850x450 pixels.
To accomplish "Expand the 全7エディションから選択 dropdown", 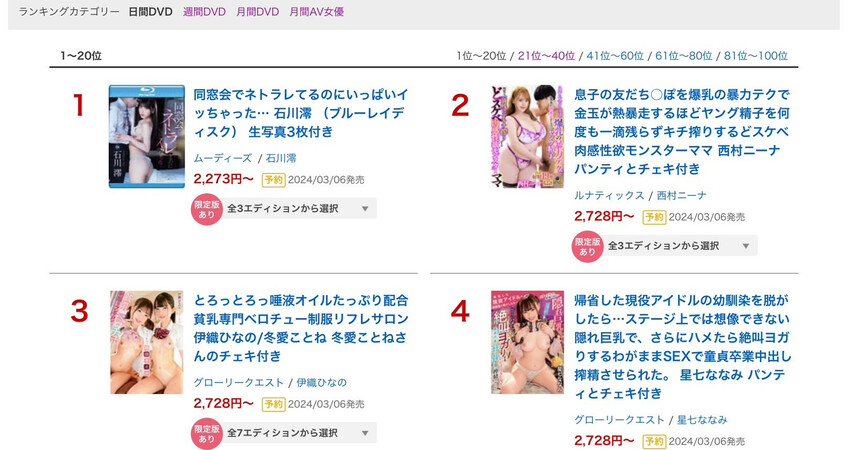I will click(x=300, y=433).
